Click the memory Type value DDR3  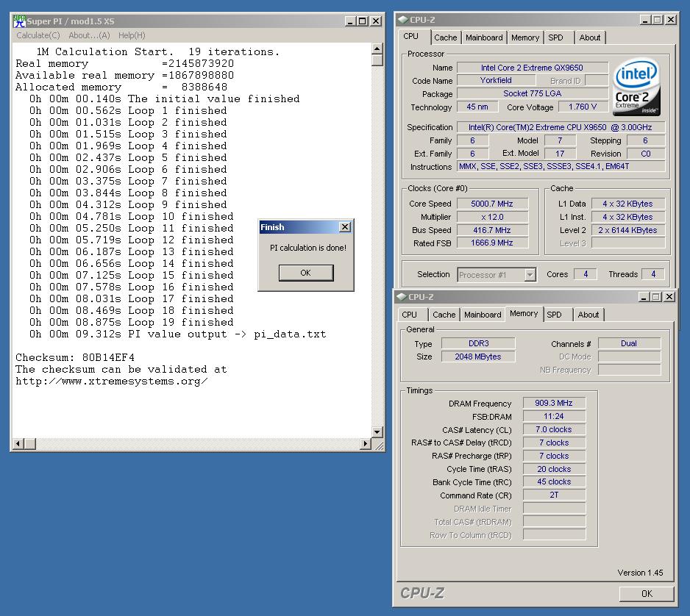(x=478, y=343)
